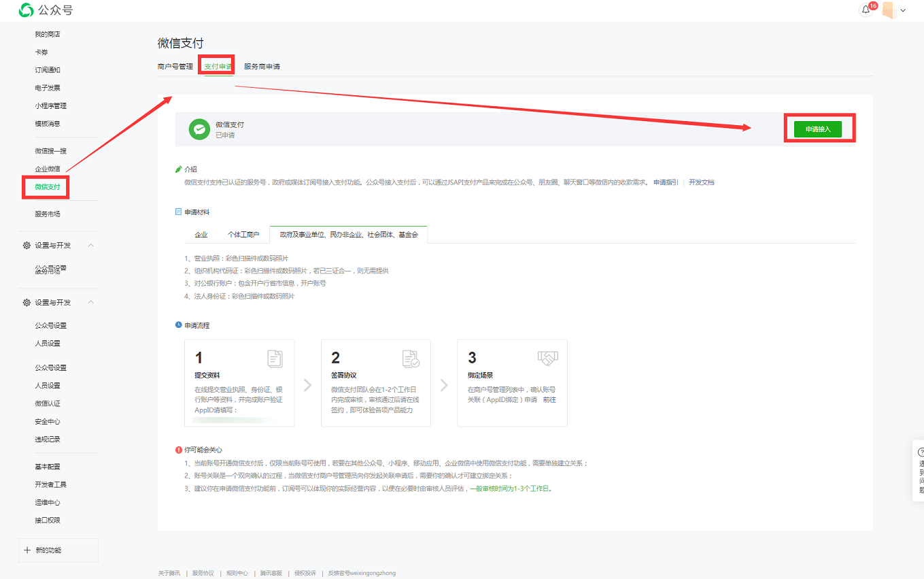Viewport: 924px width, 579px height.
Task: Click the green 申请接入 button
Action: pos(818,129)
